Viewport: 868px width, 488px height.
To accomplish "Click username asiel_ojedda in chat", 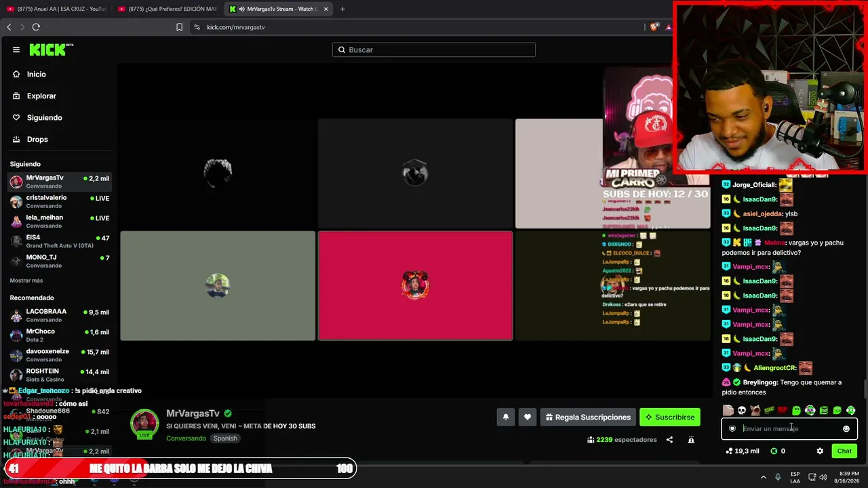I will pos(763,213).
